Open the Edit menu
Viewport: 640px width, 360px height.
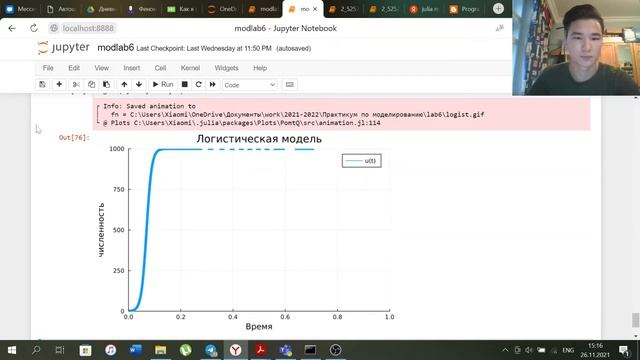coord(74,68)
